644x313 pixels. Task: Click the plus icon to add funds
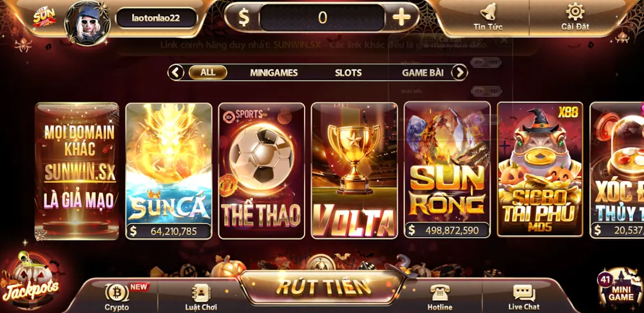[x=401, y=17]
